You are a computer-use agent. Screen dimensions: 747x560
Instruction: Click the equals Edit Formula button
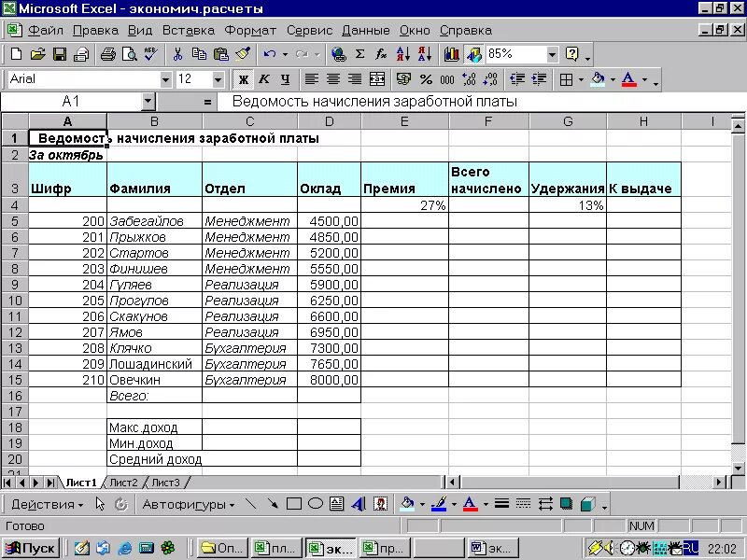point(207,102)
